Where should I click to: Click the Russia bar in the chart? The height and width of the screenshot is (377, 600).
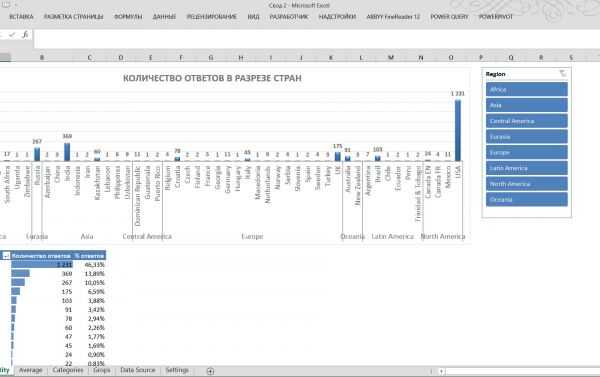[x=37, y=155]
